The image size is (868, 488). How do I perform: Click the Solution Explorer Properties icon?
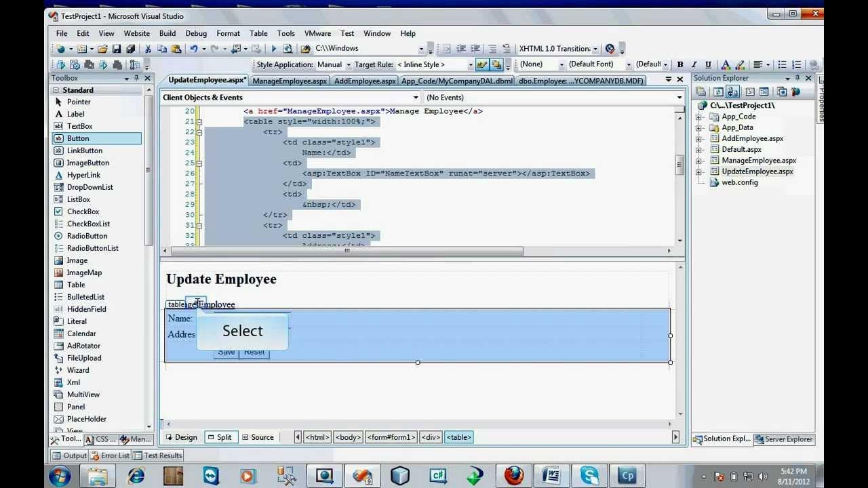click(x=701, y=92)
